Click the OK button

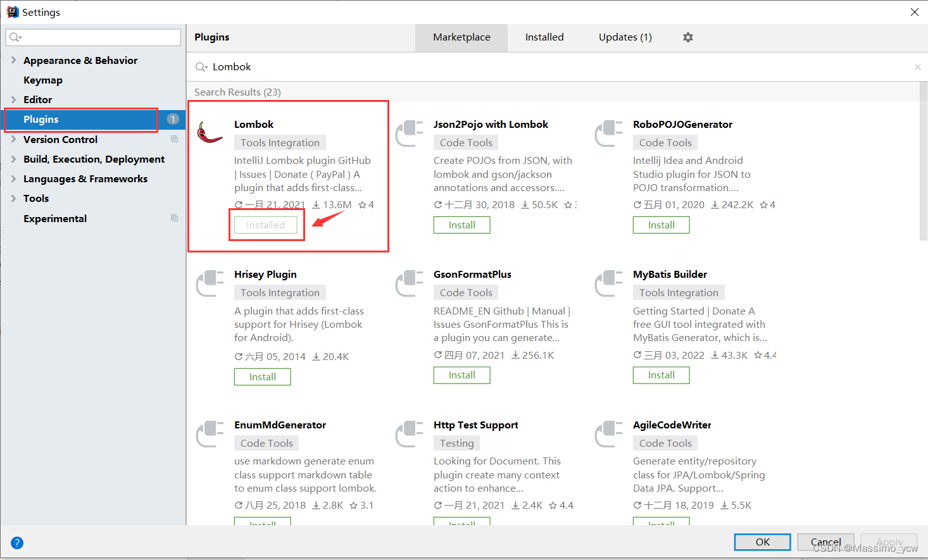[x=763, y=542]
